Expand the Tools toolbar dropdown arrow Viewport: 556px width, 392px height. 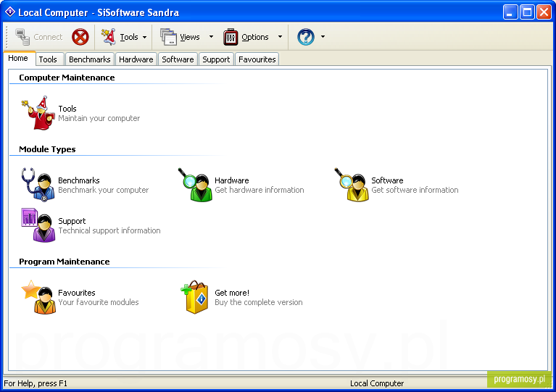click(145, 37)
